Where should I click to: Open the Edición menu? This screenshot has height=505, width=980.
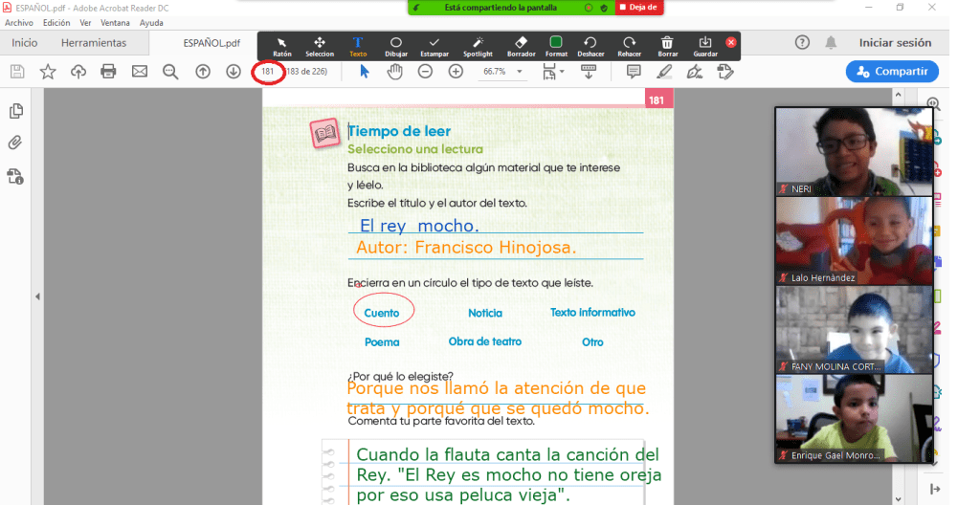(56, 22)
